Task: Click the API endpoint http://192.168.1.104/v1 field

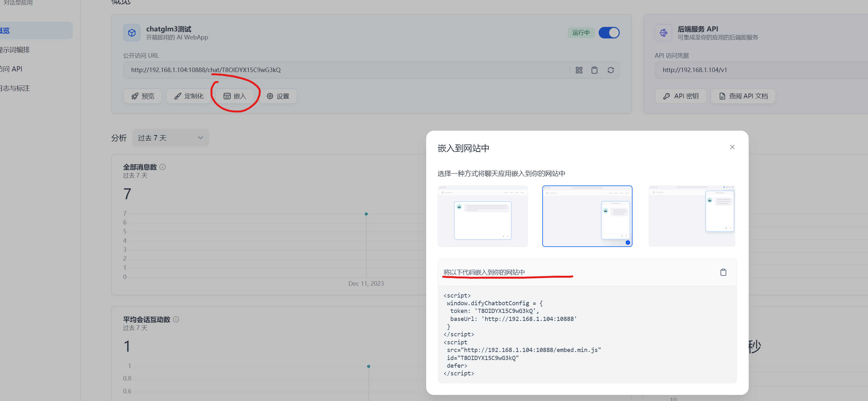Action: [761, 70]
